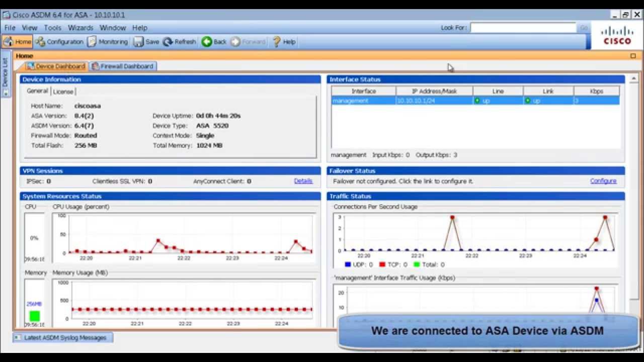Screen dimensions: 644x362
Task: Click the Line column header
Action: click(x=498, y=91)
